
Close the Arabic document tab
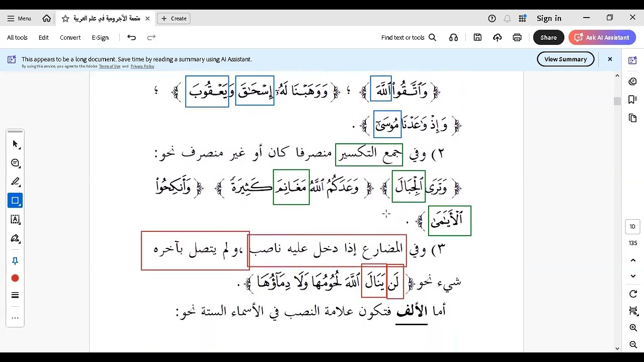[147, 18]
